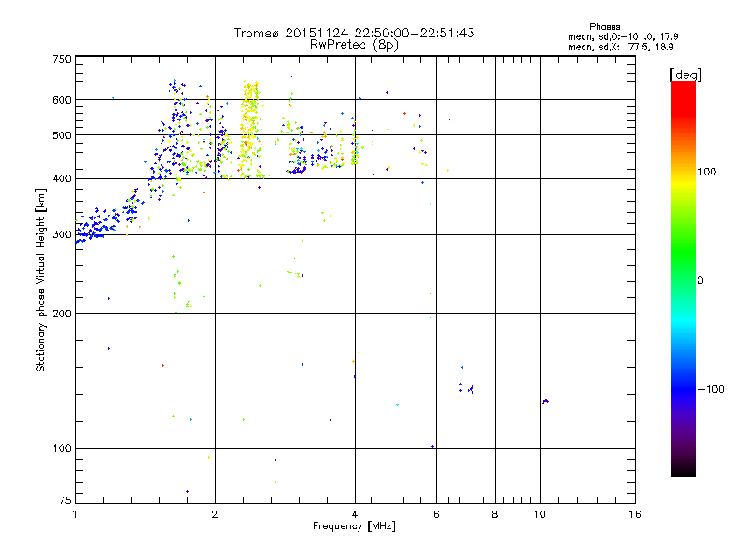Click the '100' label beside the colorbar
Screen dimensions: 747x560
(707, 172)
